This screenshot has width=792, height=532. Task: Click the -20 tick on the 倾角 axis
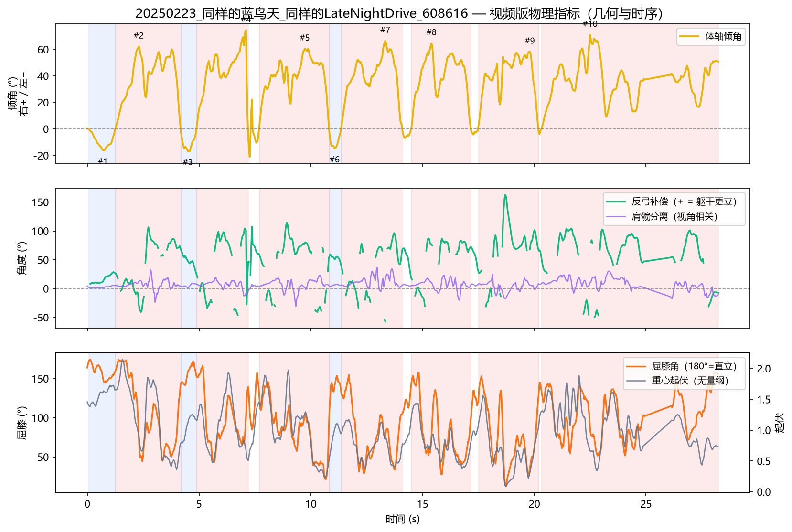click(41, 156)
